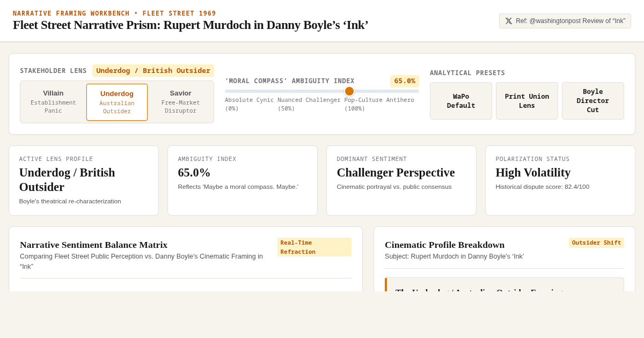This screenshot has width=644, height=338.
Task: Apply the Boyle Director Cut preset
Action: click(593, 101)
